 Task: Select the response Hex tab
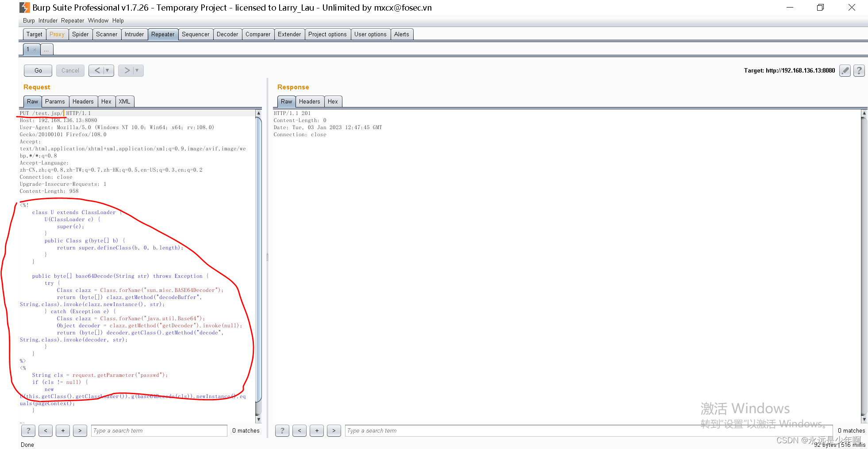click(333, 101)
